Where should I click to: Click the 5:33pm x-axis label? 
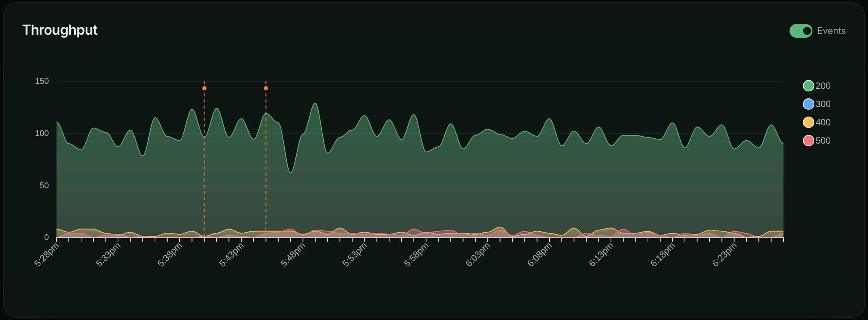click(x=108, y=254)
